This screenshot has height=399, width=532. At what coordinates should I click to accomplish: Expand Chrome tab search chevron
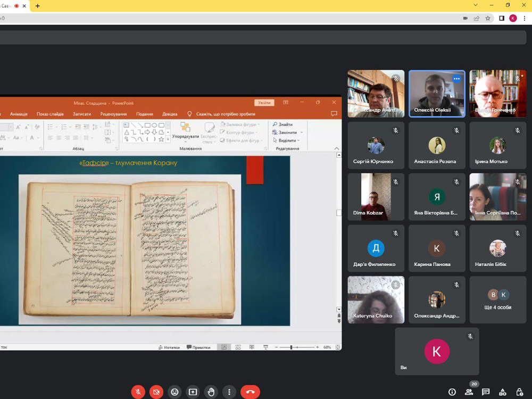point(476,5)
